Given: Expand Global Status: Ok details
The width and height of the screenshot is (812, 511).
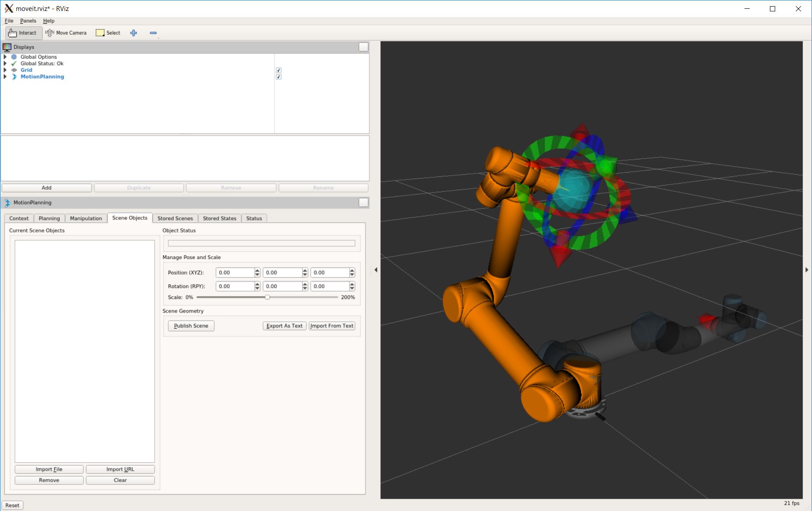Looking at the screenshot, I should [5, 63].
